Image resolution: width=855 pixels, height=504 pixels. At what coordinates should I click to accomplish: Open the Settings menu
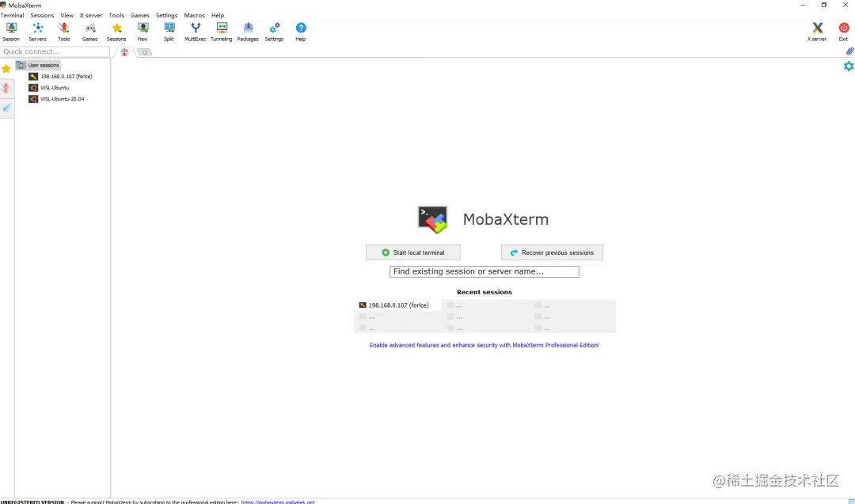coord(166,15)
